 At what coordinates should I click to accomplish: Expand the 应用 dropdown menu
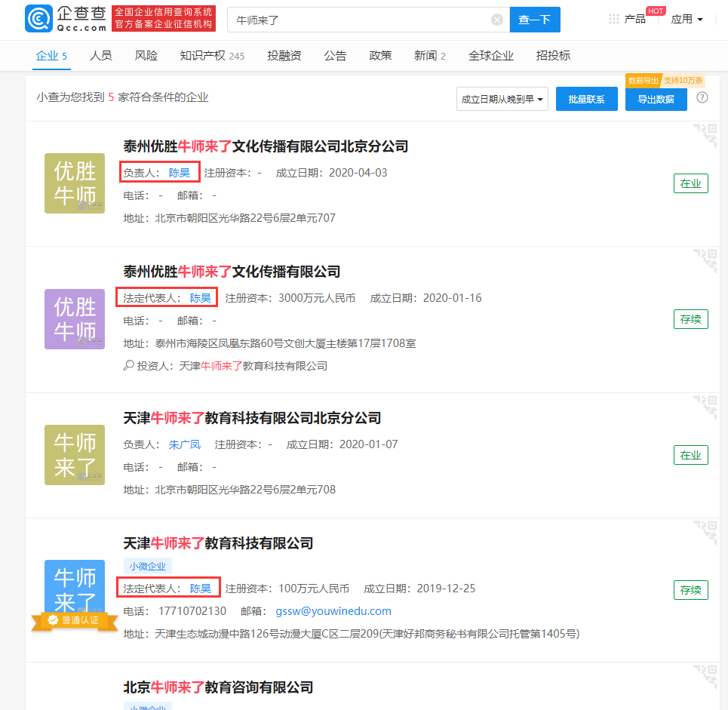pos(687,19)
